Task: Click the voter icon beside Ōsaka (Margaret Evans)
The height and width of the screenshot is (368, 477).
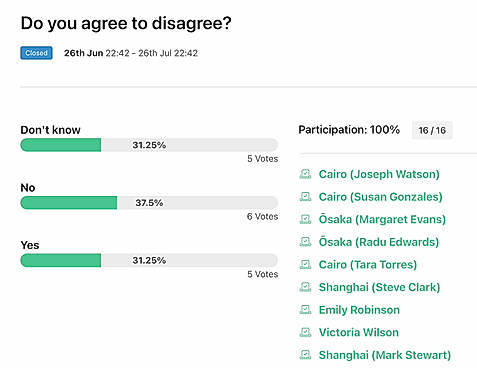Action: (305, 219)
